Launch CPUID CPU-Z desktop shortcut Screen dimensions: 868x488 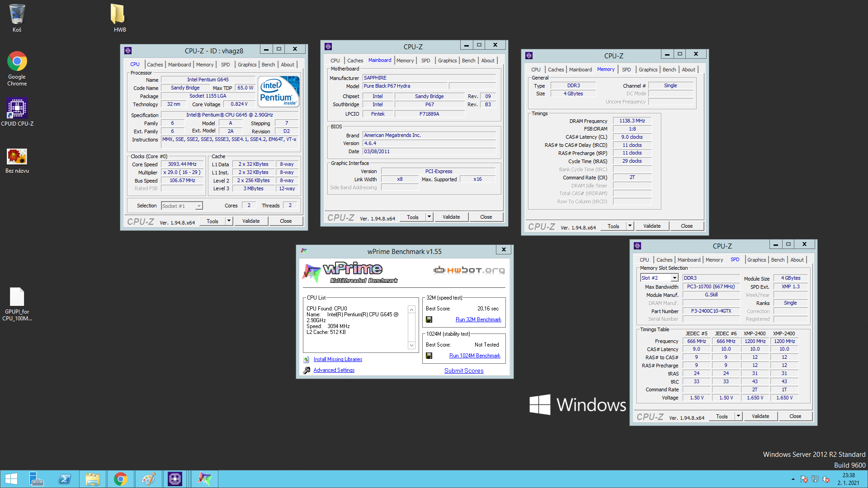coord(17,112)
